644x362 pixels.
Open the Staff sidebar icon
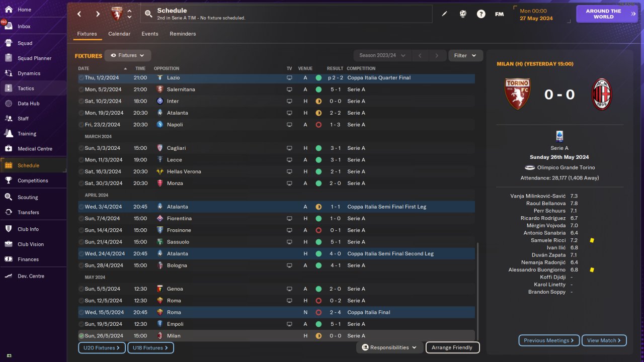tap(9, 119)
